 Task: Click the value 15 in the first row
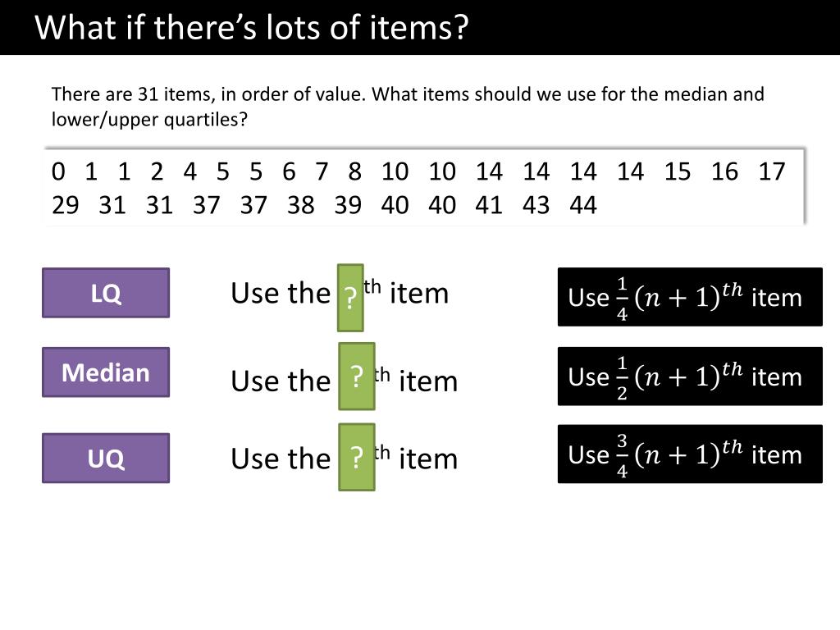click(x=677, y=172)
